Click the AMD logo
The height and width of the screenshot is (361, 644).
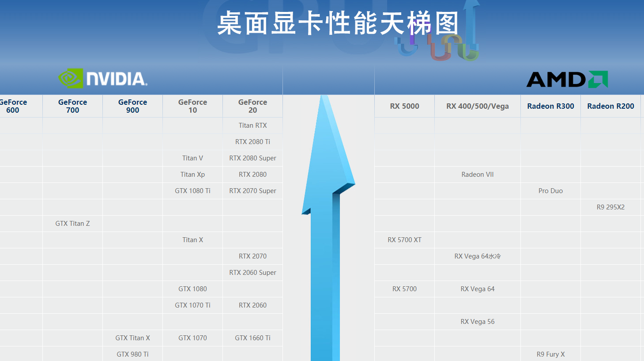pyautogui.click(x=567, y=80)
